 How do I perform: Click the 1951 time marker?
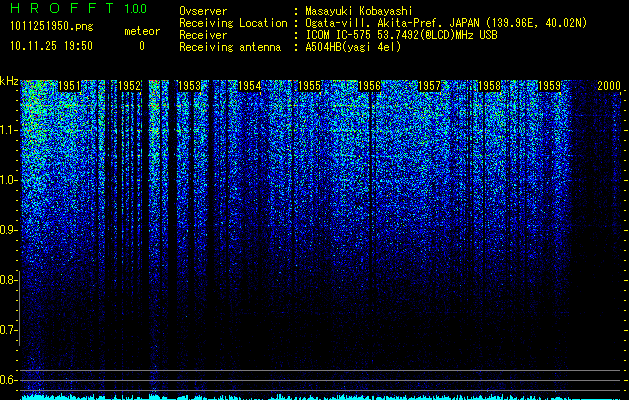pos(69,86)
